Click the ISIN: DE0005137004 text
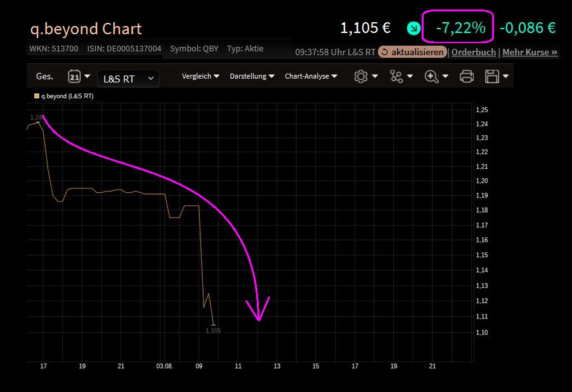 tap(124, 49)
